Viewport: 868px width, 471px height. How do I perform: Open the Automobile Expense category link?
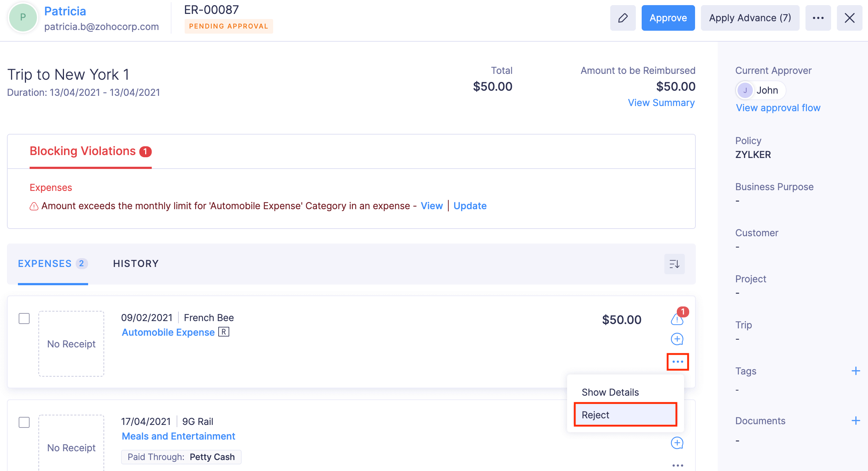point(168,332)
